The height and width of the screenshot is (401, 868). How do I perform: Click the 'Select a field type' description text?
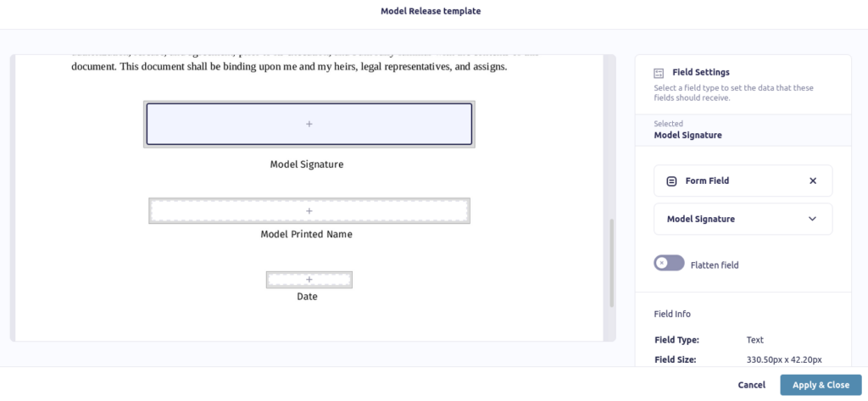click(733, 93)
